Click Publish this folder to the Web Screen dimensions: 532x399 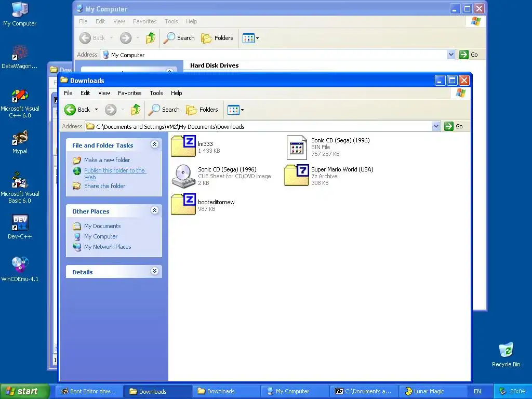pos(115,174)
